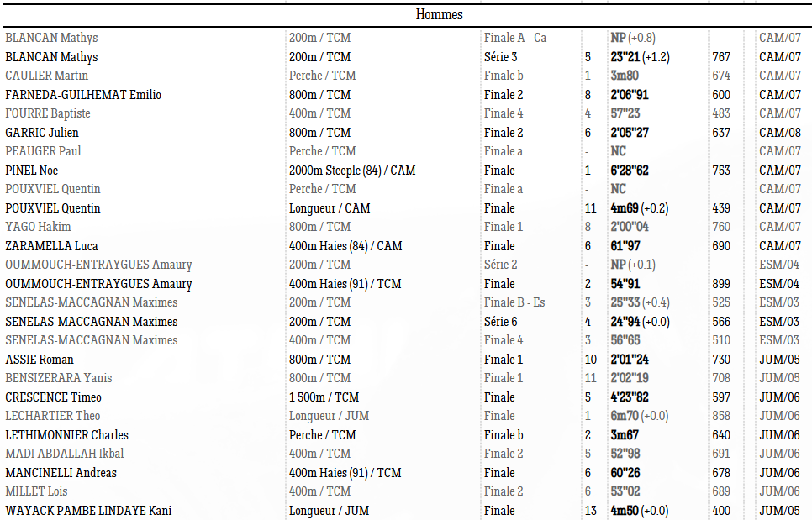Click round Finale B - Es

[514, 302]
